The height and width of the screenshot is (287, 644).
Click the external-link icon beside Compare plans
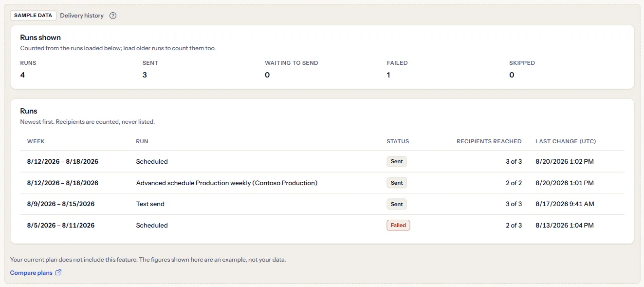pyautogui.click(x=58, y=273)
